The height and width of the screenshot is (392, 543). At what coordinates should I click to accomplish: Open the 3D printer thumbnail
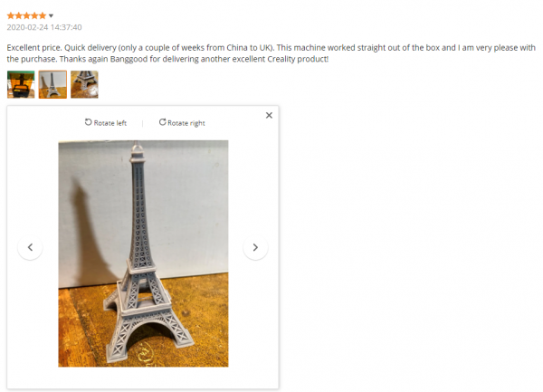[21, 84]
